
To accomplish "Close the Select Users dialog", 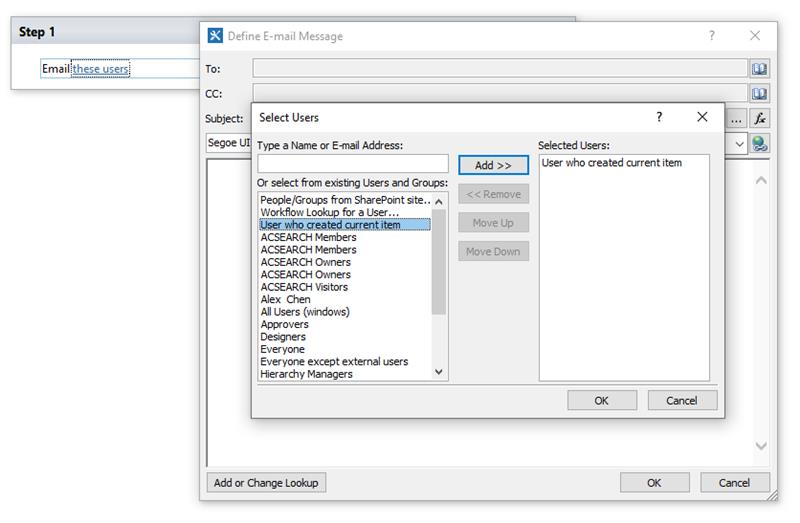I will pos(702,117).
